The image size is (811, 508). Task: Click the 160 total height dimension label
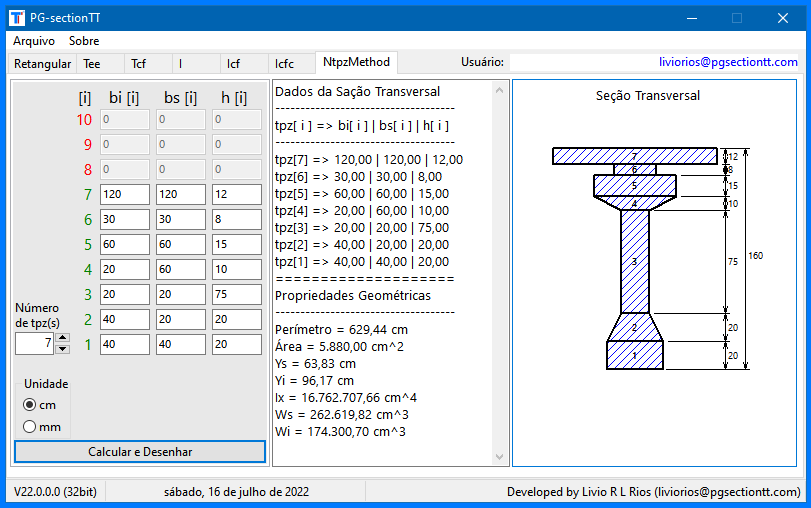coord(755,256)
